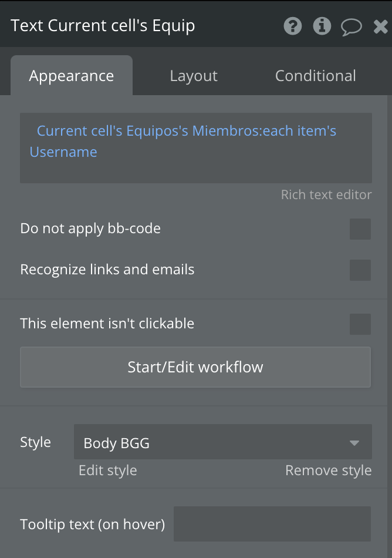Open the Rich text editor link
This screenshot has width=392, height=558.
point(326,195)
